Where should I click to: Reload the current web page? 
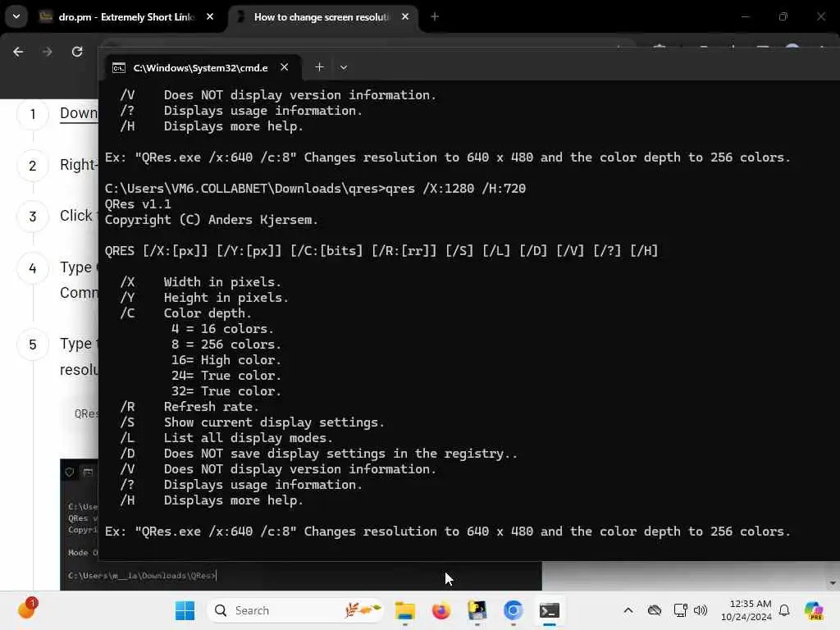[77, 52]
